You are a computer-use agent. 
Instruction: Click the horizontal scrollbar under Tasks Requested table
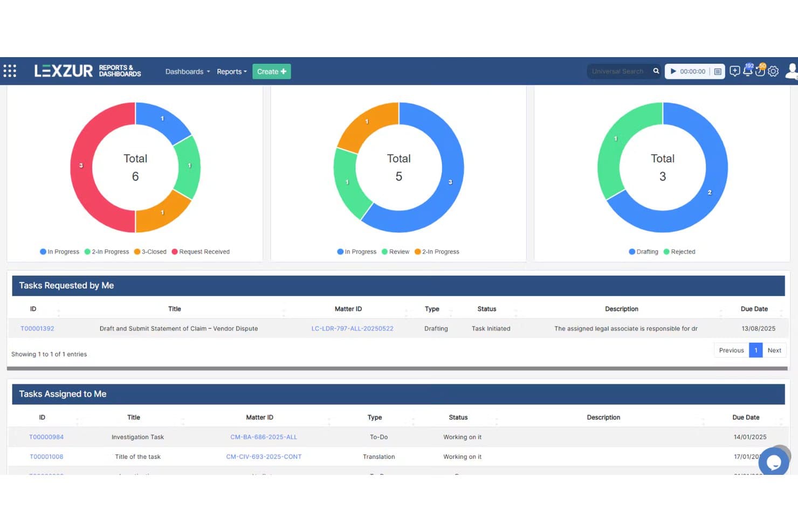(397, 369)
